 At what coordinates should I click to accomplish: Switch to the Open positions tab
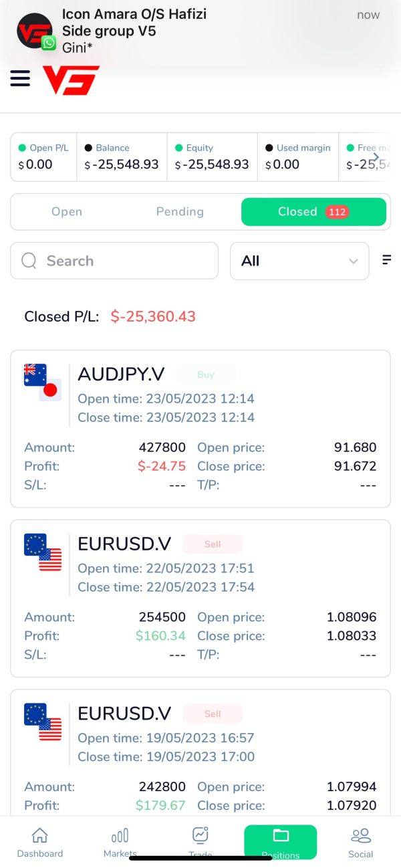pyautogui.click(x=67, y=212)
